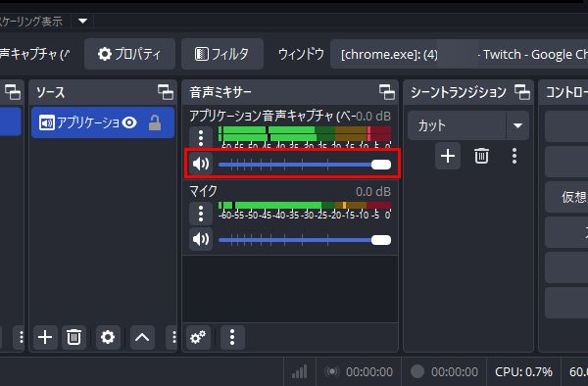The width and height of the screenshot is (588, 386).
Task: Open source properties gear in Sources dock
Action: [108, 337]
